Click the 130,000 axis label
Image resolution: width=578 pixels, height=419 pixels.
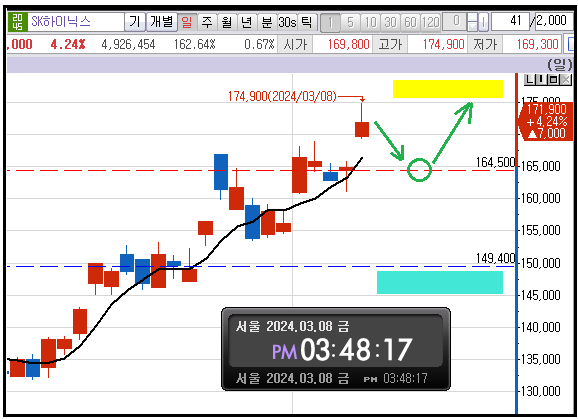point(540,391)
